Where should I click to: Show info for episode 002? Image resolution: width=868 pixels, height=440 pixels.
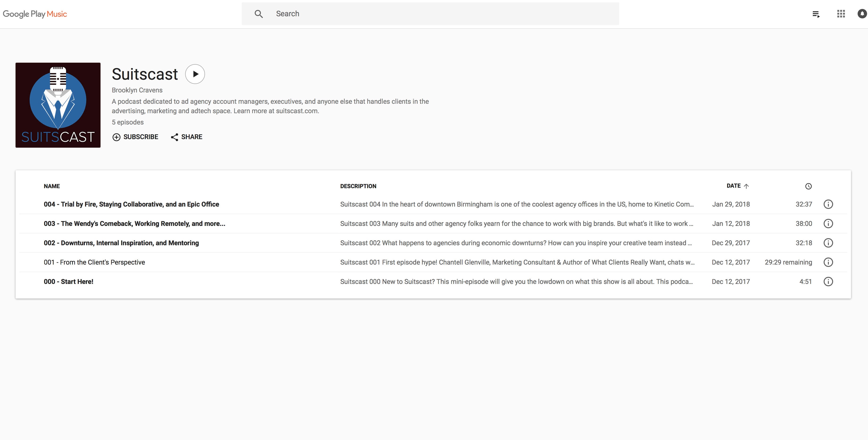[828, 243]
